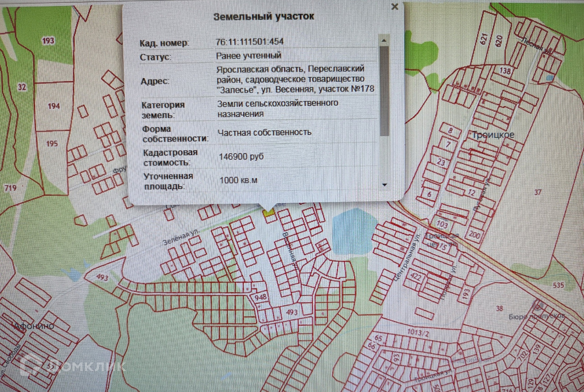Select parcel numbered 719 at left edge
Screen dimensions: 584x392
pyautogui.click(x=10, y=188)
